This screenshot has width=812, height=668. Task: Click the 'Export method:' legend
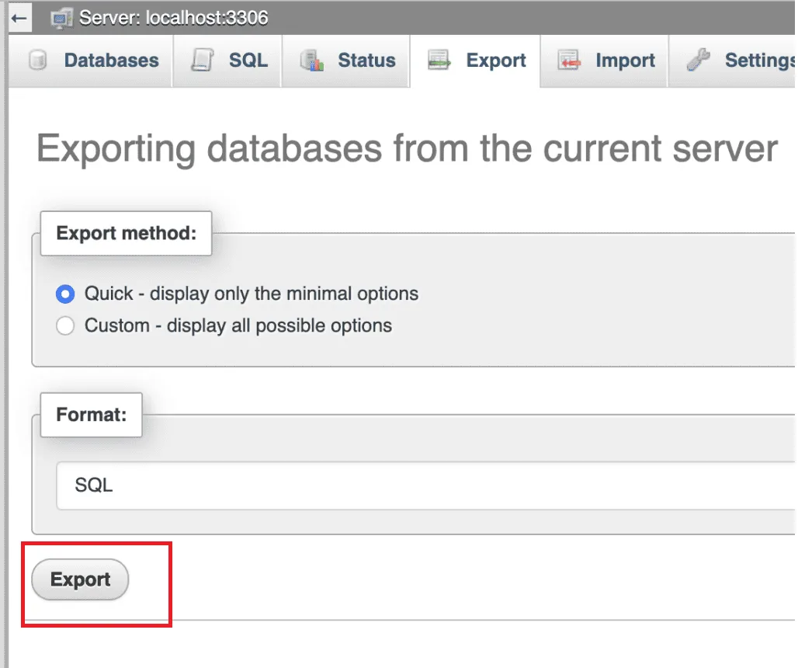click(127, 233)
